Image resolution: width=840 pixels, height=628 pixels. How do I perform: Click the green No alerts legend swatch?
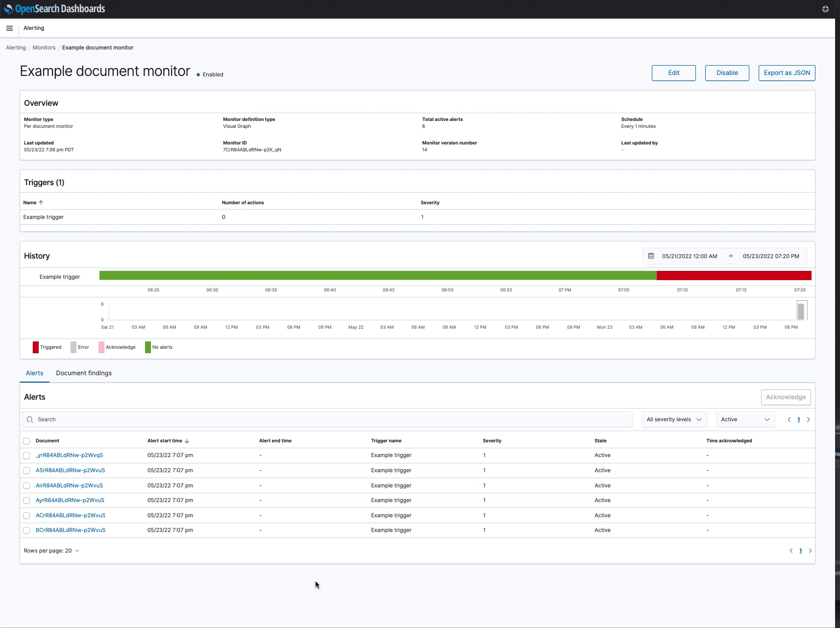pyautogui.click(x=148, y=347)
